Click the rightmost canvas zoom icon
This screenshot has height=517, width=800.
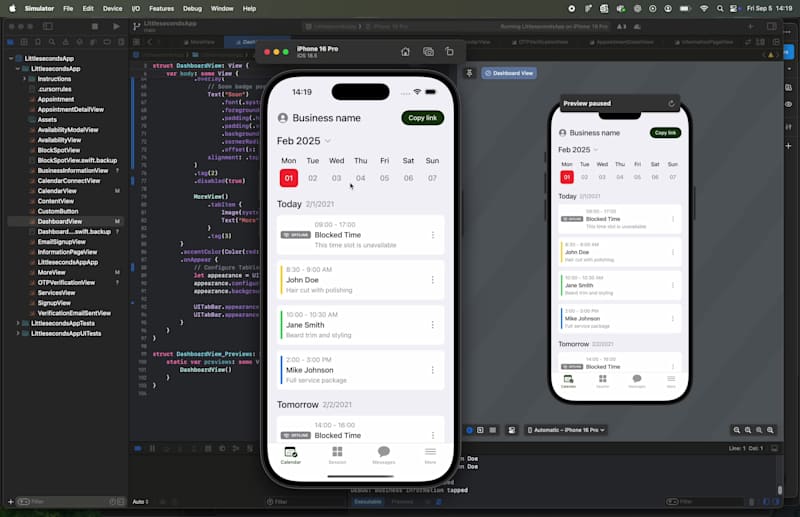pos(770,430)
